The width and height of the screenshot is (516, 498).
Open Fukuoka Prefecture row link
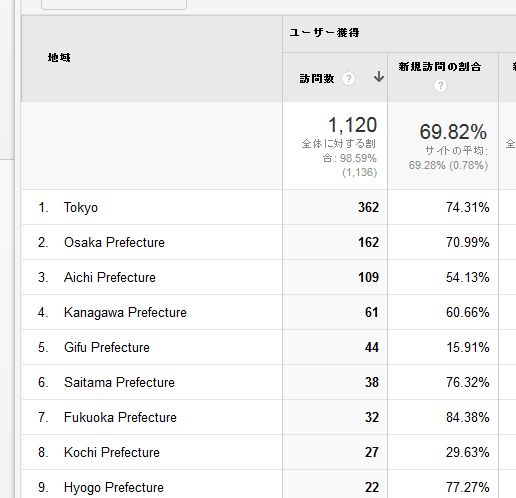click(120, 417)
